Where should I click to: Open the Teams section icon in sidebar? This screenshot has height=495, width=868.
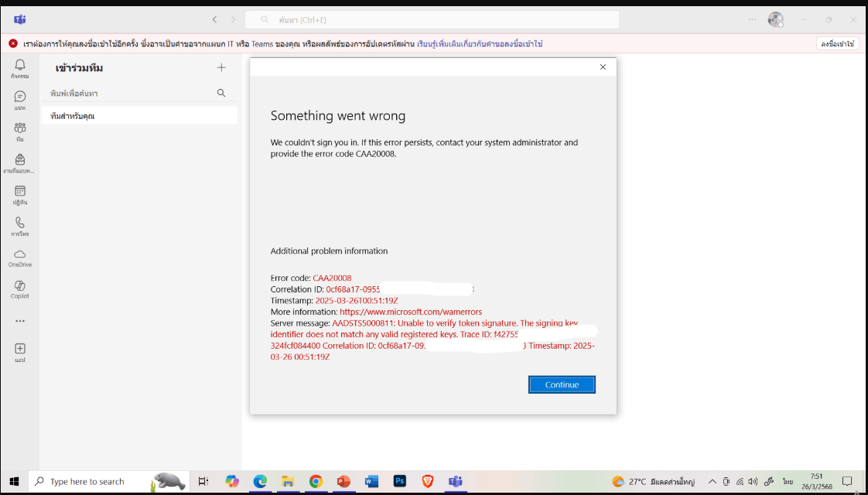tap(20, 131)
